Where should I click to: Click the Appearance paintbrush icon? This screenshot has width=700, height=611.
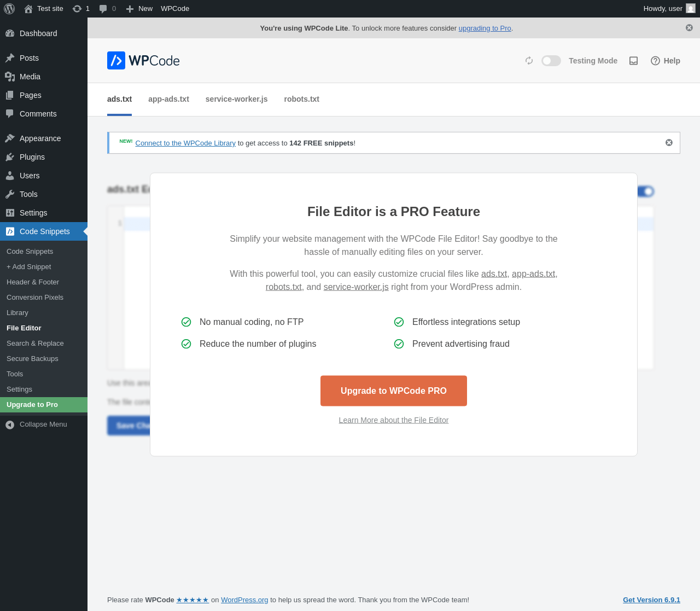pyautogui.click(x=10, y=138)
